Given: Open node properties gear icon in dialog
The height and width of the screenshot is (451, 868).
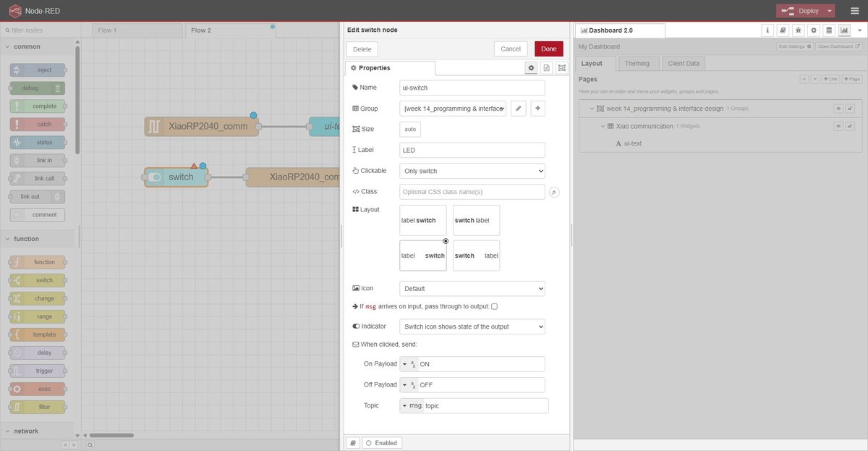Looking at the screenshot, I should point(531,68).
